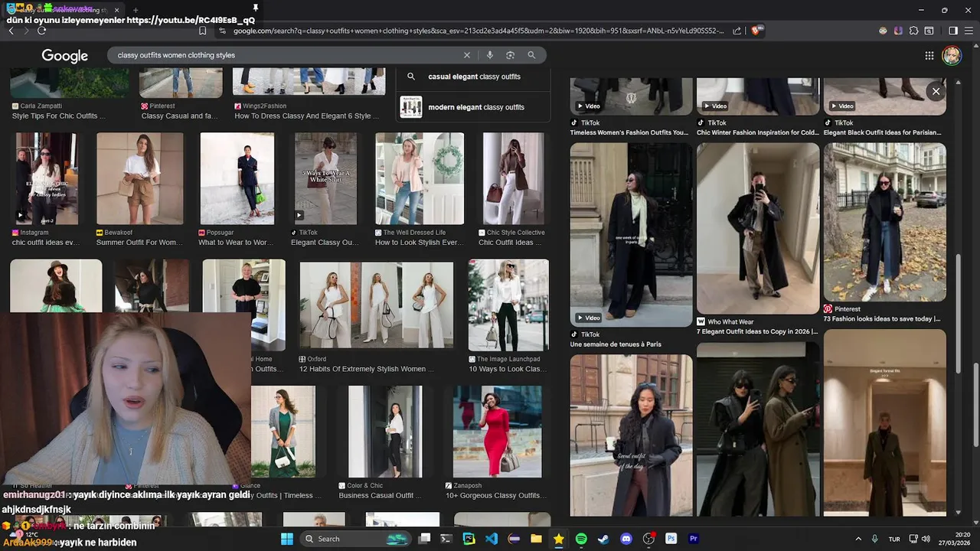Open link 7 Elegant Outfit Ideas to Copy

pyautogui.click(x=757, y=331)
